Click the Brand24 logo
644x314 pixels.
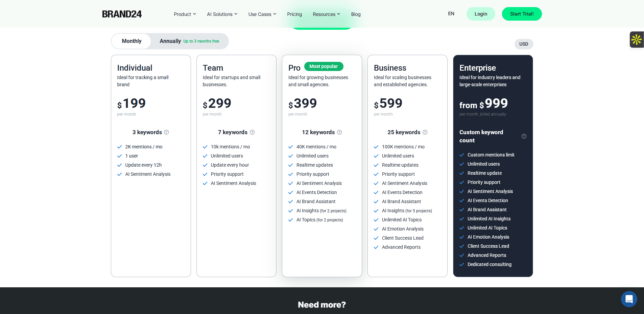pyautogui.click(x=122, y=14)
